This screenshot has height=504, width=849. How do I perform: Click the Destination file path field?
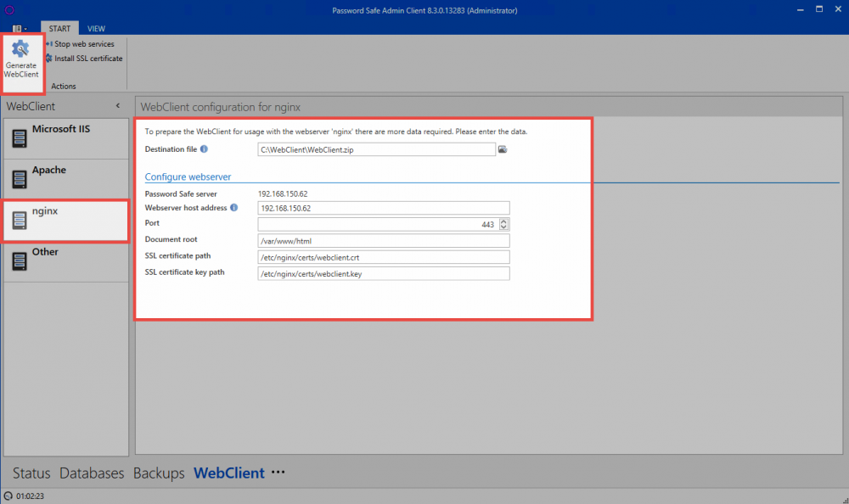coord(376,149)
